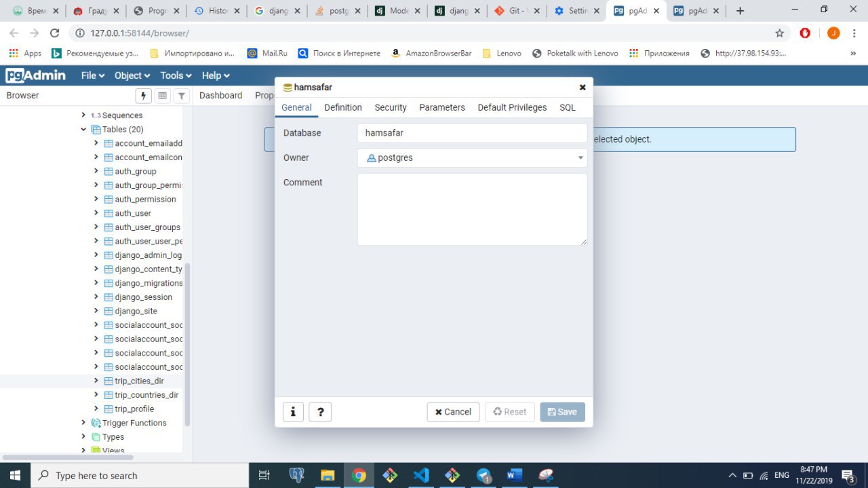Open Telegram from taskbar

[484, 475]
